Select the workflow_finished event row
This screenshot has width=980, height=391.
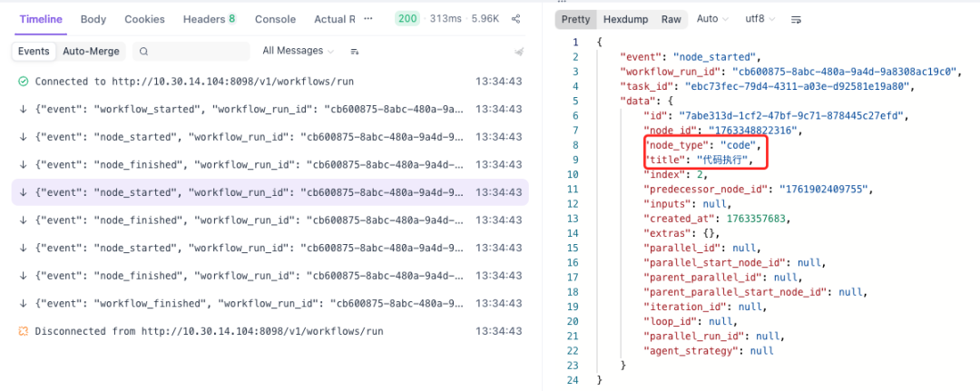tap(270, 304)
